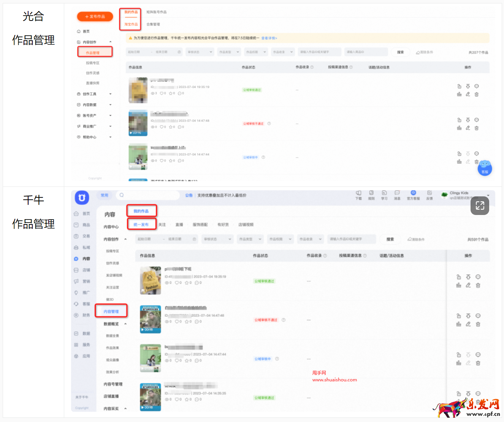Select the 下载 download icon in the top bar
504x422 pixels.
358,194
